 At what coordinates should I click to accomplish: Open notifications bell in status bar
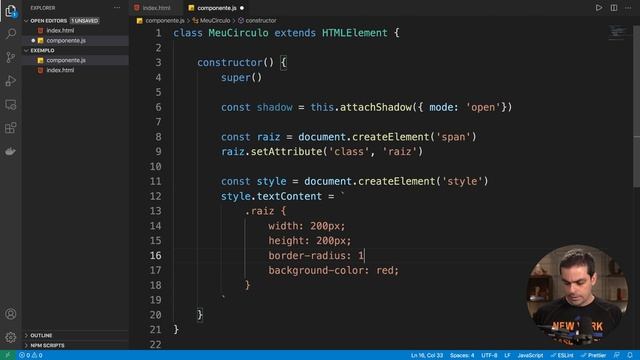pos(630,355)
